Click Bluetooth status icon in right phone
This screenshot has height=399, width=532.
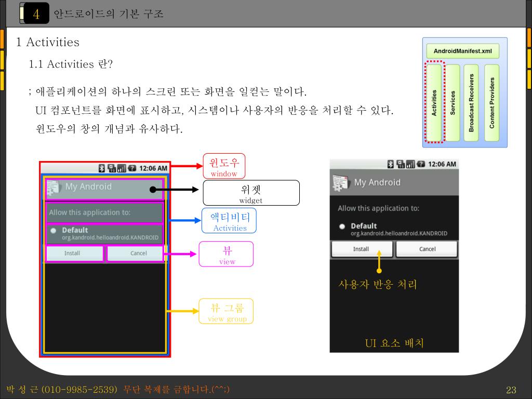coord(391,164)
